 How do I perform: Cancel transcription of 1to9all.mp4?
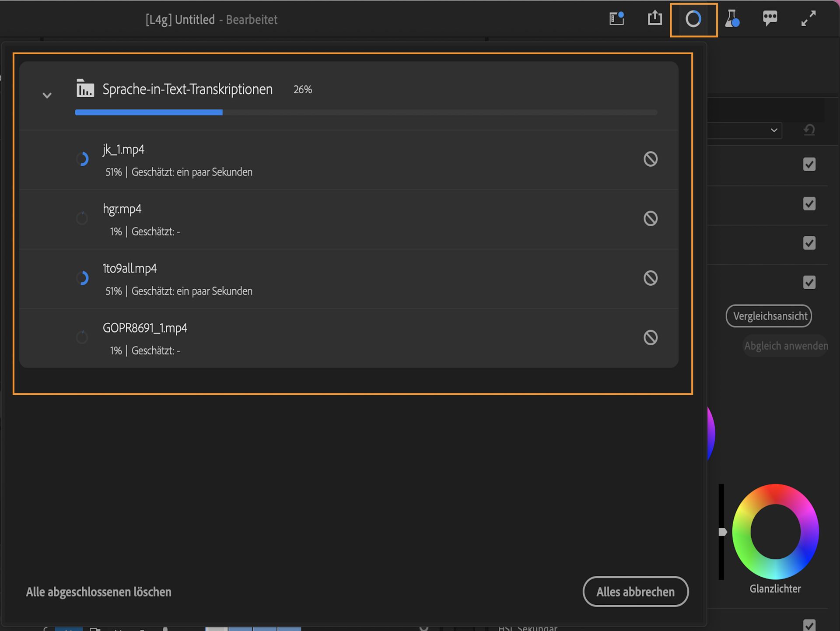tap(651, 278)
